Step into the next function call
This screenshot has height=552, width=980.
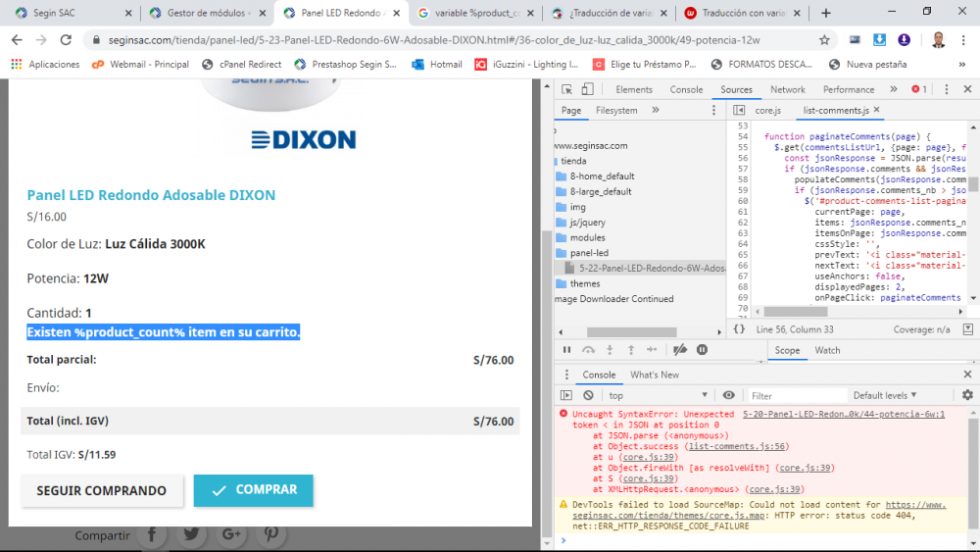coord(610,350)
